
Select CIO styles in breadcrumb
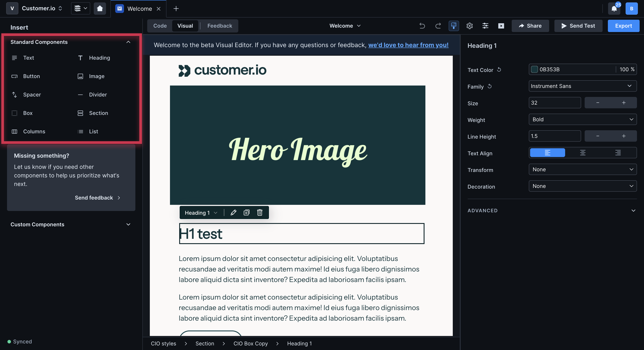click(x=163, y=344)
